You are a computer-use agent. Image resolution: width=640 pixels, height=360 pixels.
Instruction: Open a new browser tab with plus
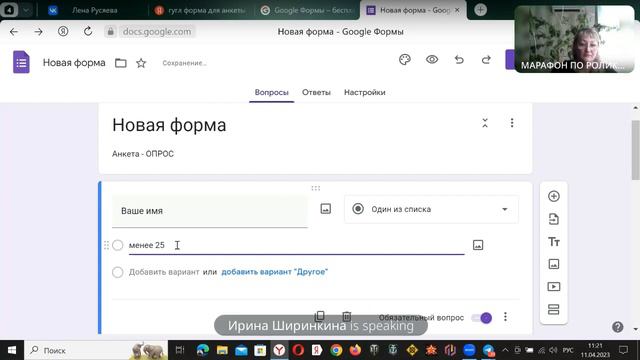pyautogui.click(x=480, y=10)
